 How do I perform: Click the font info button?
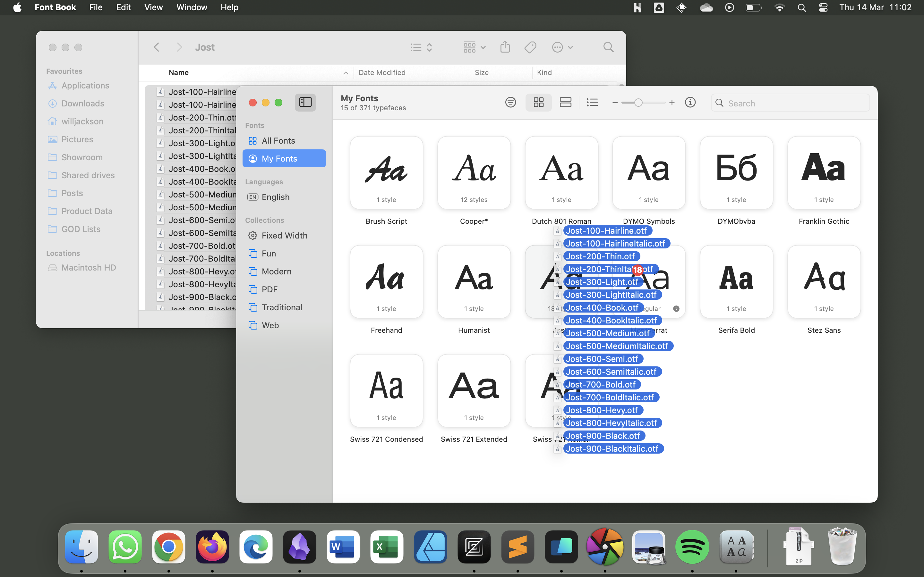click(690, 102)
